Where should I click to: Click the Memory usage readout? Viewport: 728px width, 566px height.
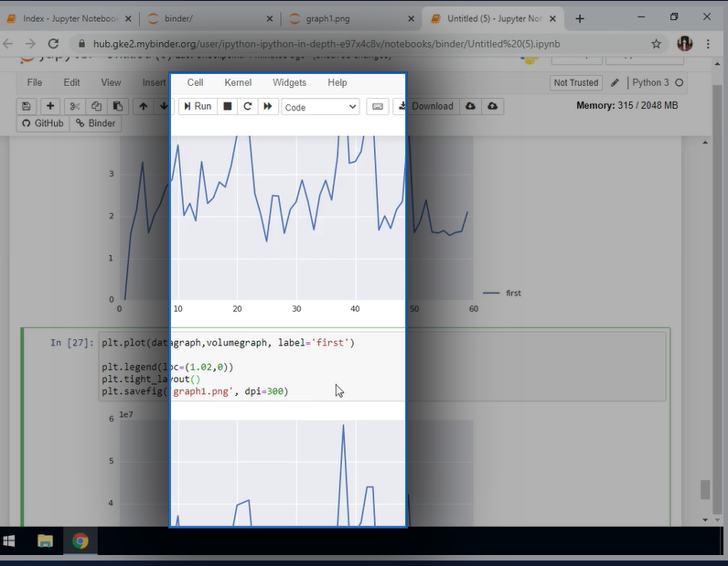626,105
